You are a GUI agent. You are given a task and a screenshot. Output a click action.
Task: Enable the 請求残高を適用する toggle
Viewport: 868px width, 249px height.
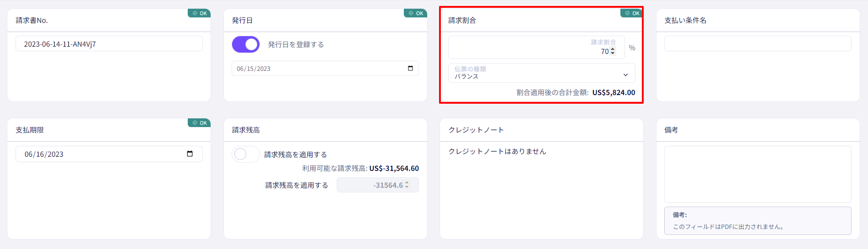click(x=246, y=154)
